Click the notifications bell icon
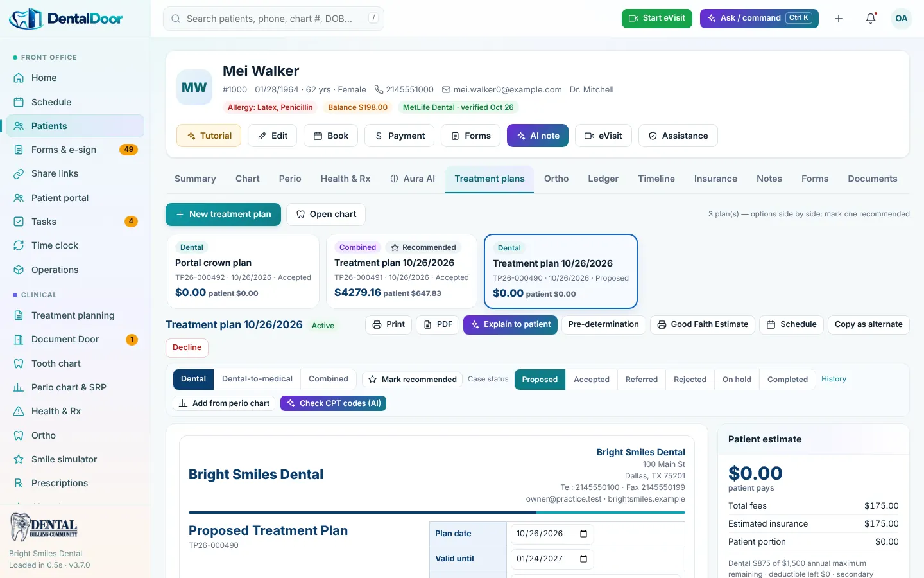Image resolution: width=924 pixels, height=578 pixels. coord(871,19)
